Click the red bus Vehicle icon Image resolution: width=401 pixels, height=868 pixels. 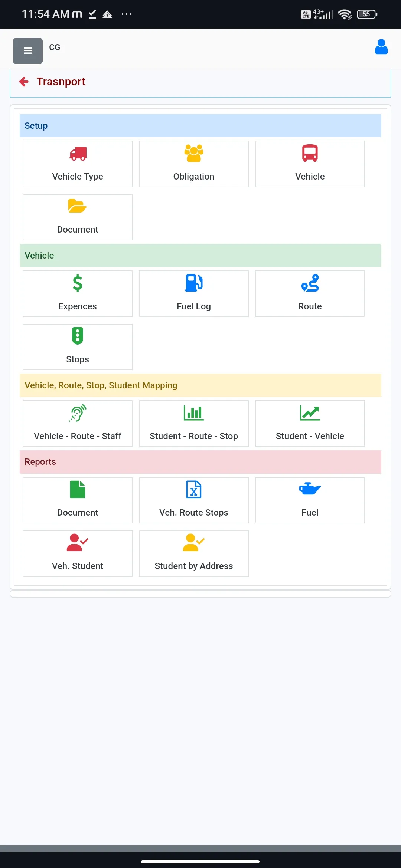pos(310,153)
